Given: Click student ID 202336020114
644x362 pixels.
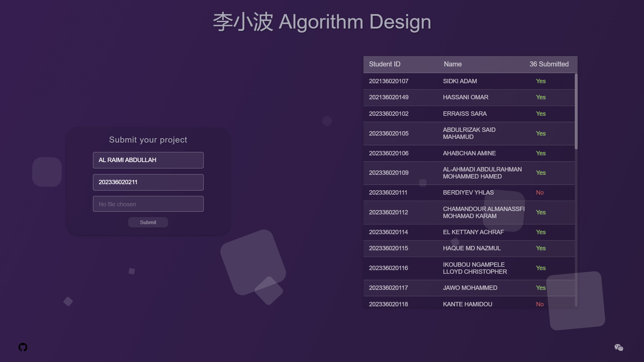Looking at the screenshot, I should (388, 232).
